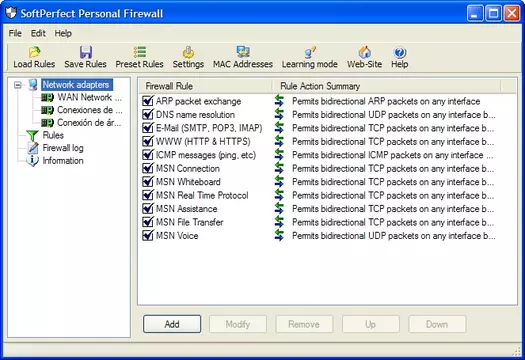
Task: Collapse the Network adapters tree node
Action: pyautogui.click(x=18, y=85)
